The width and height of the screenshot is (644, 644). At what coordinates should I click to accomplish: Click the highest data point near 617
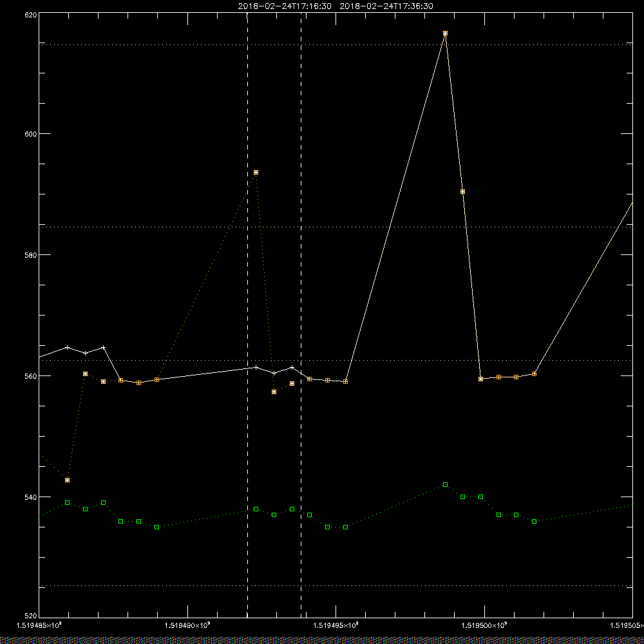click(445, 33)
